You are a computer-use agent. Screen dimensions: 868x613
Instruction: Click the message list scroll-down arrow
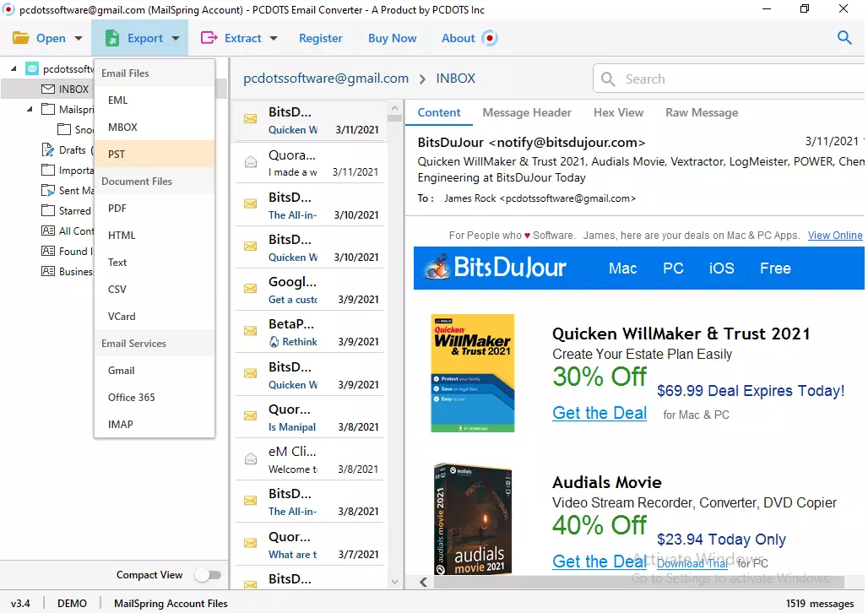click(394, 582)
